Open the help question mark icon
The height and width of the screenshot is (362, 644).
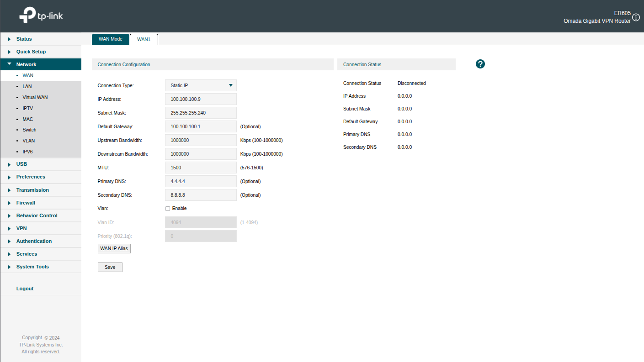(480, 64)
